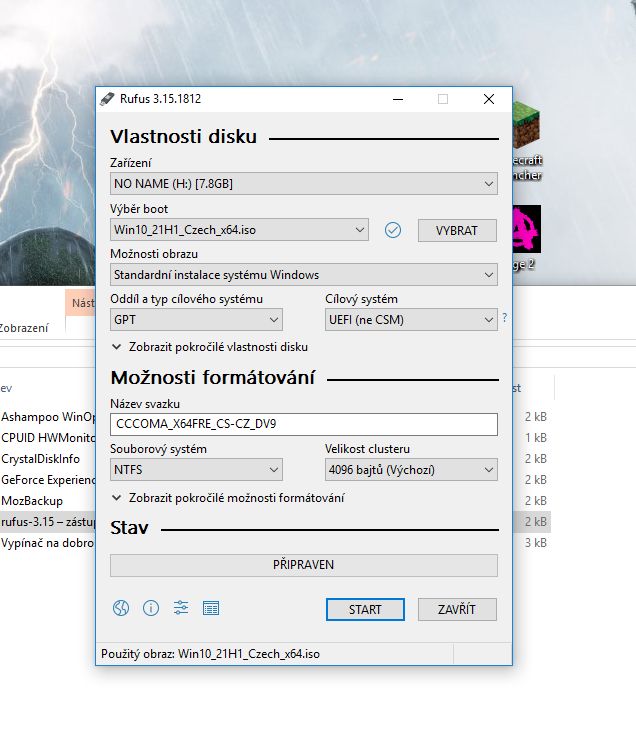Viewport: 636px width, 736px height.
Task: Click the ISO checksum checkmark icon
Action: (393, 230)
